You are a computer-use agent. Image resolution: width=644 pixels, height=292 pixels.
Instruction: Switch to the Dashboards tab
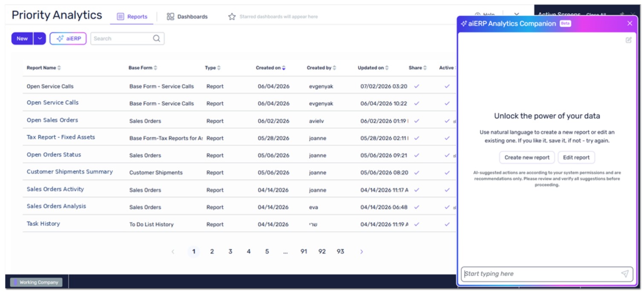coord(187,17)
